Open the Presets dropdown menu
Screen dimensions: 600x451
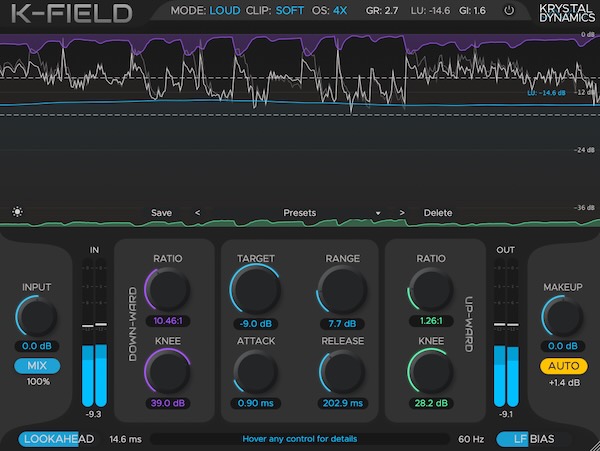coord(300,213)
